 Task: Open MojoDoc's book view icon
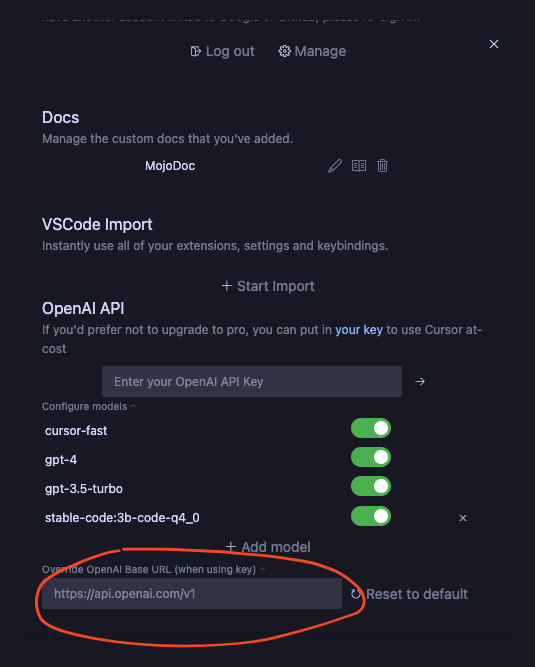coord(359,166)
